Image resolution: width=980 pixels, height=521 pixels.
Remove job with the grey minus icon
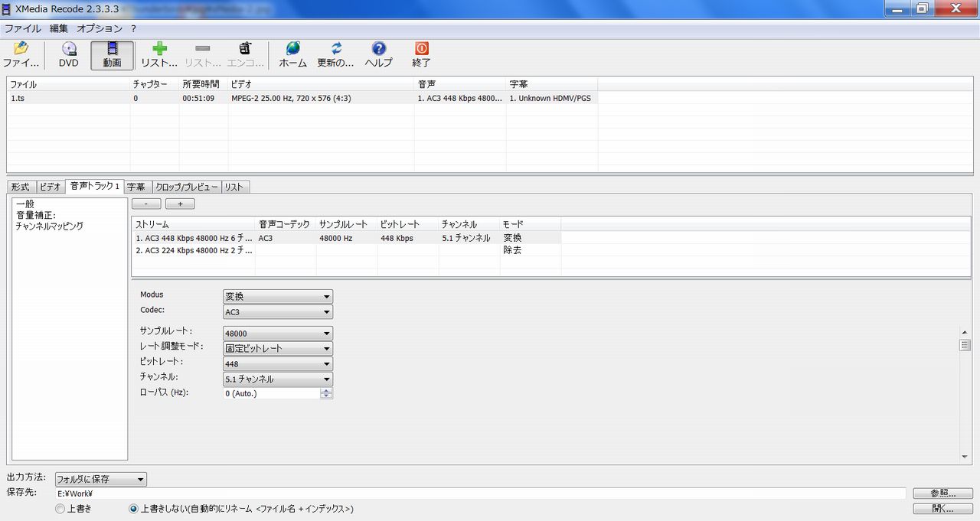203,54
